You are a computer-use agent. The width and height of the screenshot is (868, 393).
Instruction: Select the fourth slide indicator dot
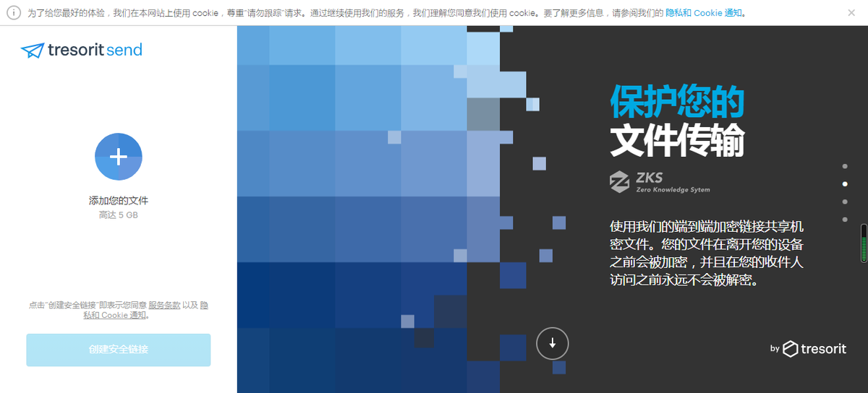coord(845,219)
